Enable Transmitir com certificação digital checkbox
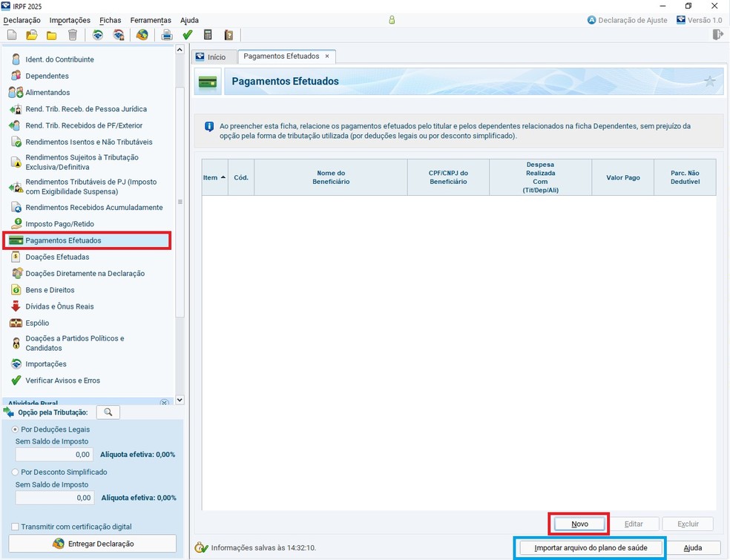730x560 pixels. (x=16, y=527)
